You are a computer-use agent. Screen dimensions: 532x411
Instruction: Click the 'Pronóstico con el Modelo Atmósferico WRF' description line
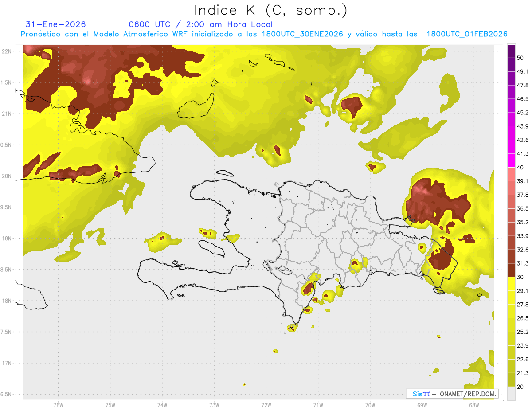pos(264,34)
